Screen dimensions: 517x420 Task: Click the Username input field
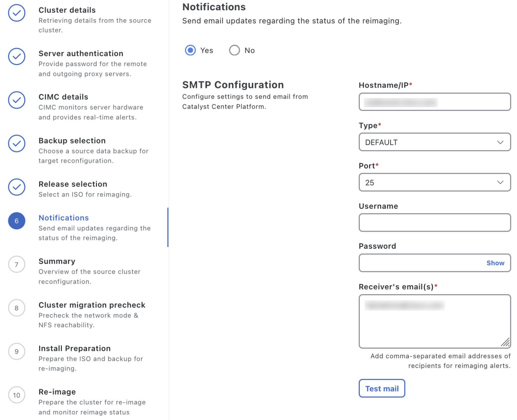[x=435, y=222]
